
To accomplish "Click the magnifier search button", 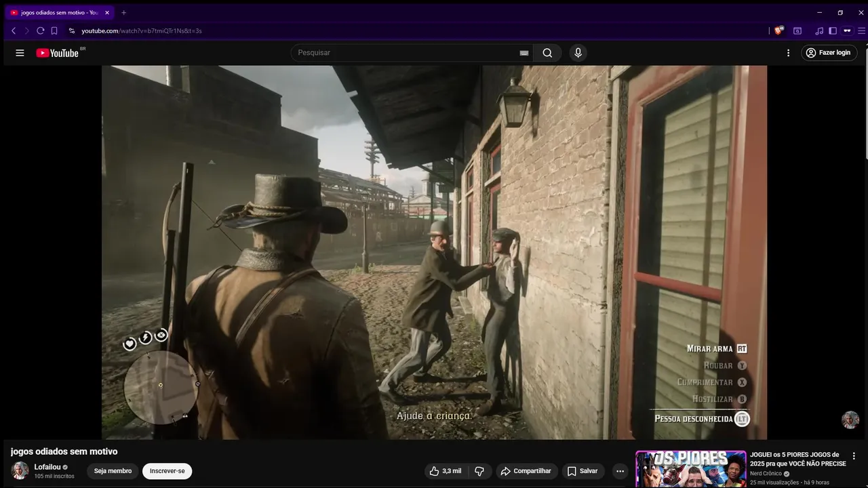I will (x=547, y=53).
